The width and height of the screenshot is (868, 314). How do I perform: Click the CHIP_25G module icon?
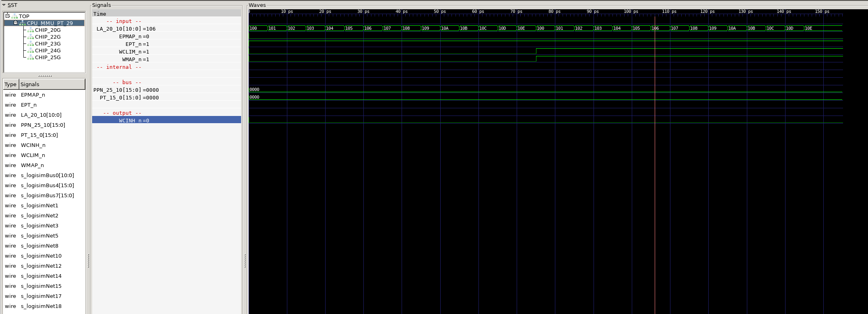click(x=31, y=58)
